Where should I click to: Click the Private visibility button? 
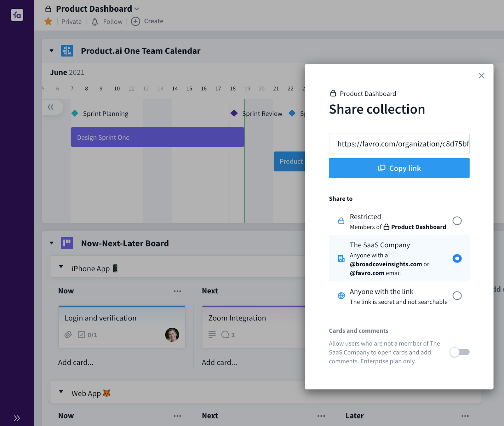[72, 22]
